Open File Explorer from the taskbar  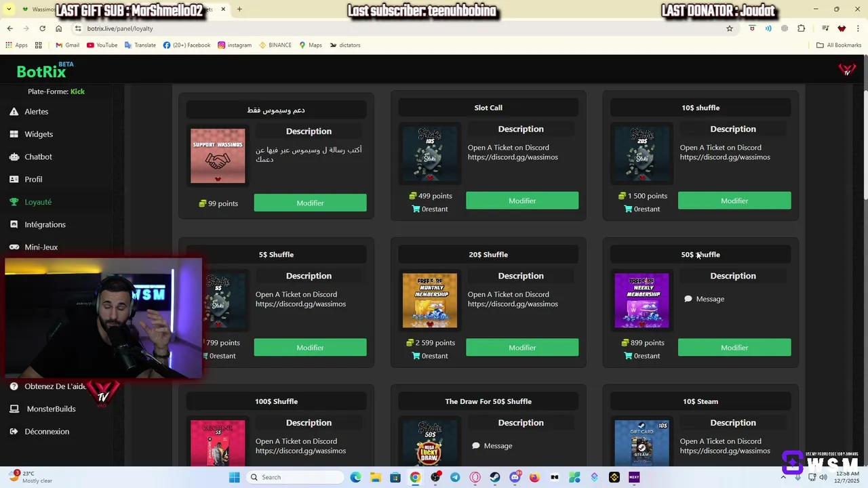(x=376, y=477)
